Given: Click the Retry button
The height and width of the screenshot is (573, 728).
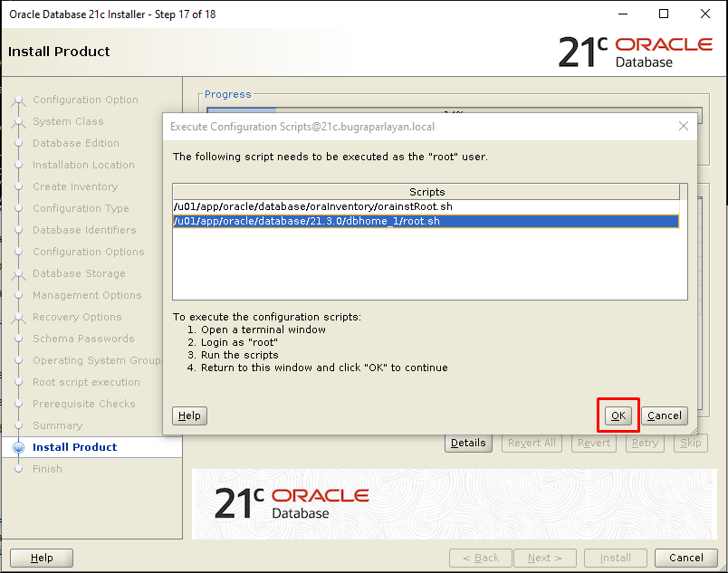Looking at the screenshot, I should (x=645, y=443).
